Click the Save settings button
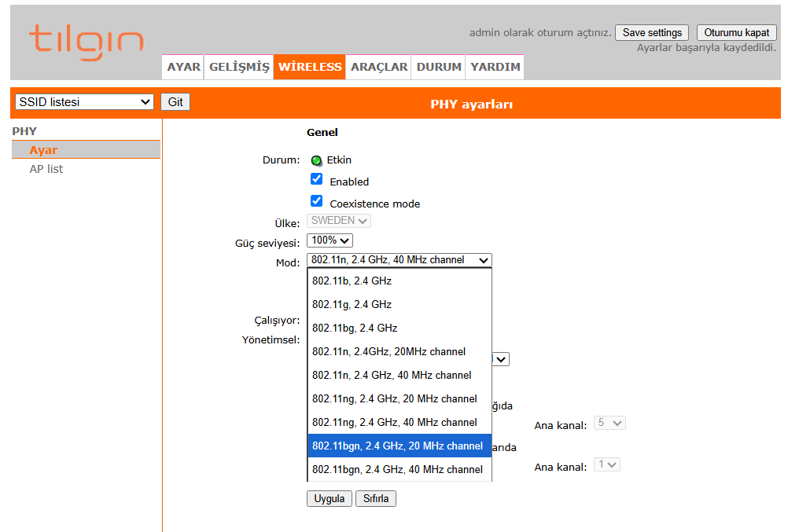 pyautogui.click(x=652, y=33)
